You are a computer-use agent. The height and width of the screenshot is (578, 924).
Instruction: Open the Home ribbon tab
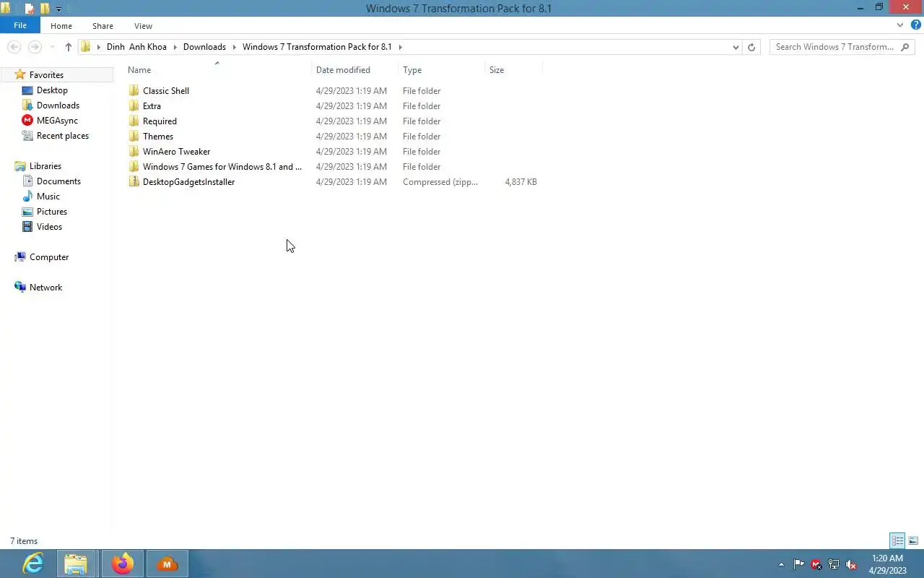(x=61, y=26)
